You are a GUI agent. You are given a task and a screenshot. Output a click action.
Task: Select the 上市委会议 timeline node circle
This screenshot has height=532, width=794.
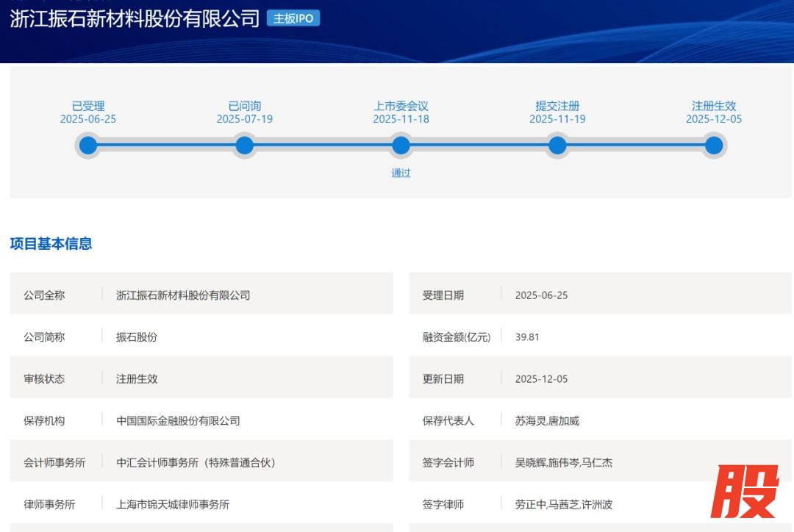pos(401,145)
